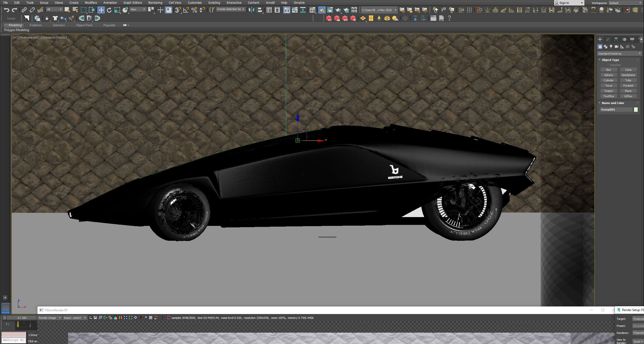Click the Mirror tool icon
Image resolution: width=644 pixels, height=344 pixels.
pyautogui.click(x=251, y=10)
